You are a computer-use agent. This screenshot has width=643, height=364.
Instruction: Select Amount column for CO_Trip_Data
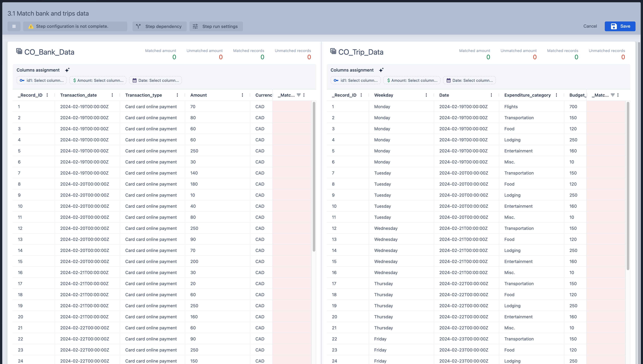coord(412,80)
